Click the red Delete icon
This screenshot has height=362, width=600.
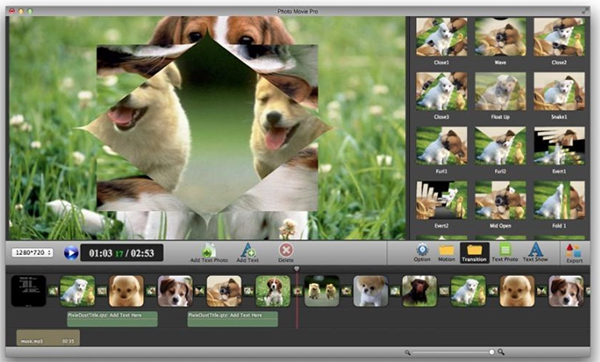286,250
